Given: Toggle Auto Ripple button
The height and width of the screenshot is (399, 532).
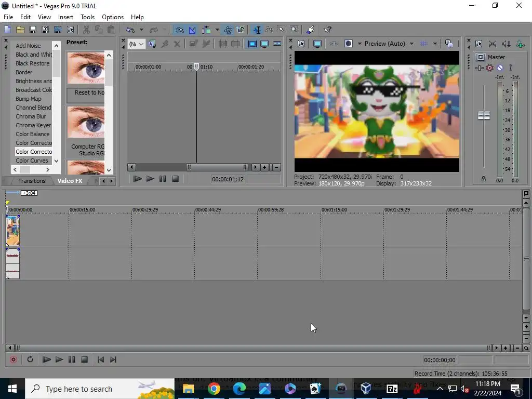Looking at the screenshot, I should pos(206,30).
